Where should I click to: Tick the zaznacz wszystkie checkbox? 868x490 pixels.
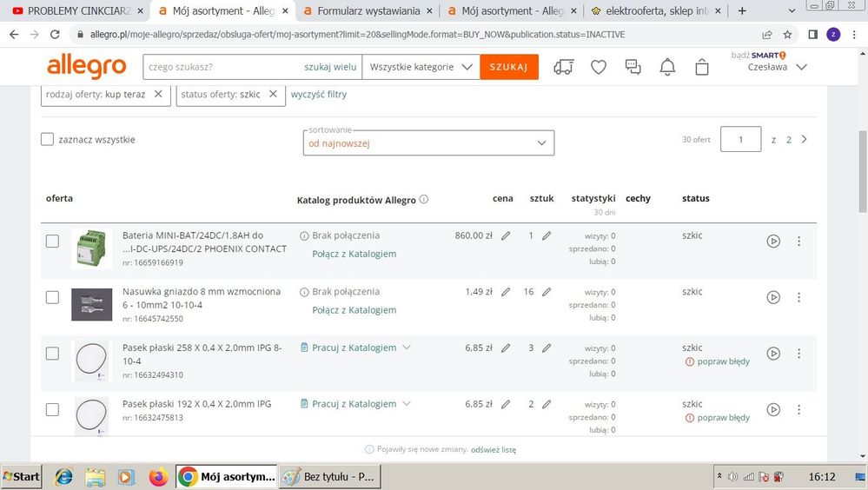(x=47, y=139)
